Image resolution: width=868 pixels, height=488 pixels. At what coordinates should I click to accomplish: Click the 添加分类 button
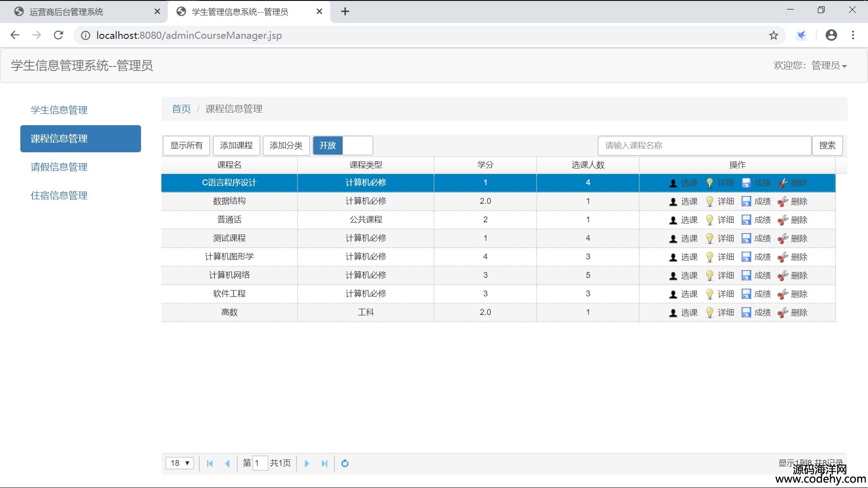point(286,145)
